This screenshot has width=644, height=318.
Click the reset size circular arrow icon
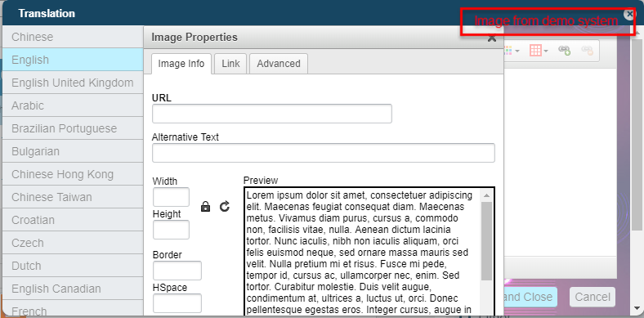pos(224,206)
